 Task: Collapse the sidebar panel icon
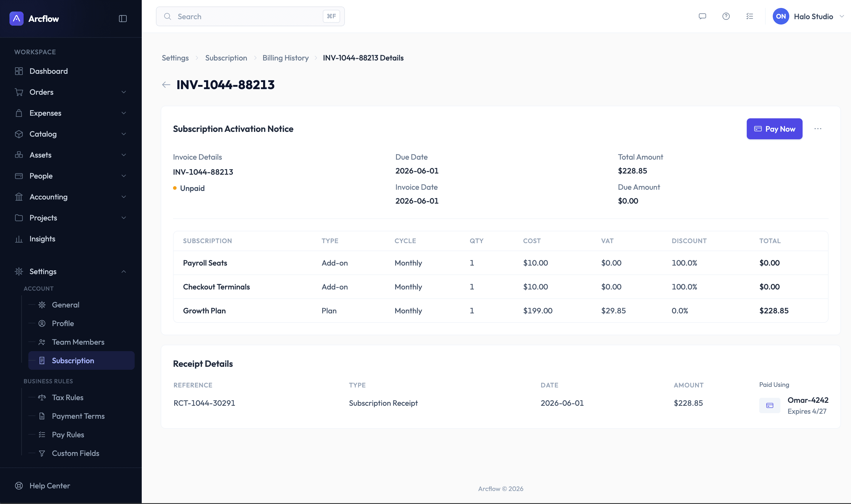coord(123,19)
